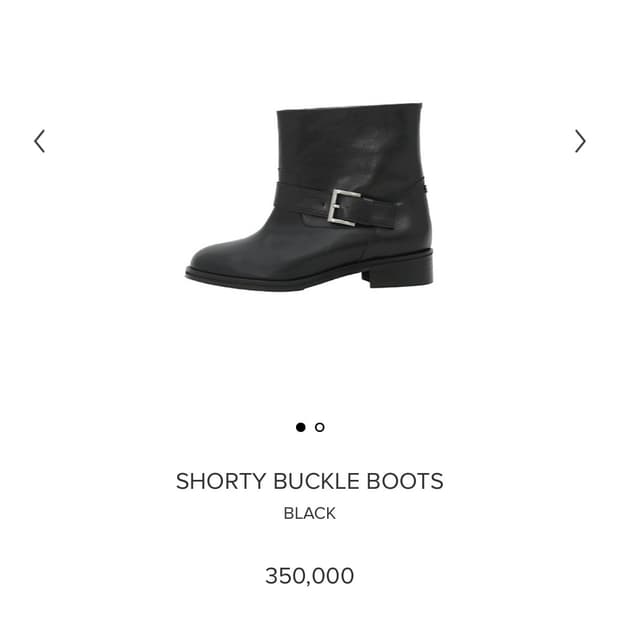Image resolution: width=620 pixels, height=620 pixels.
Task: Click the 350,000 price text
Action: coord(310,575)
